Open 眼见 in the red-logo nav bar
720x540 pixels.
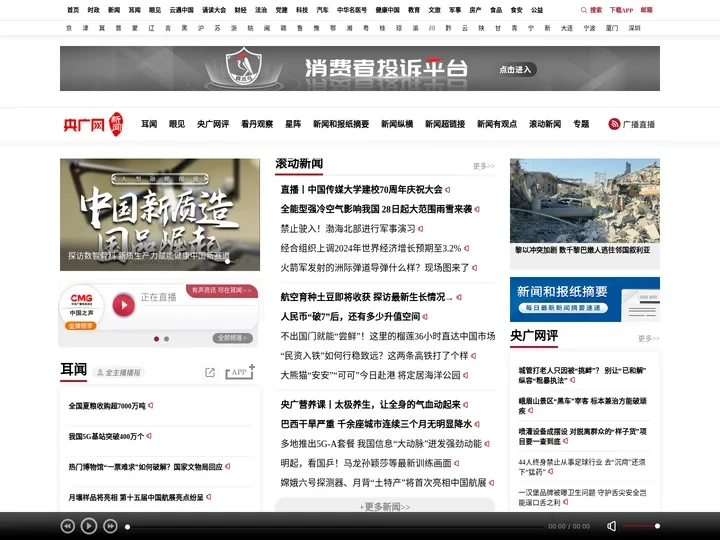[177, 124]
